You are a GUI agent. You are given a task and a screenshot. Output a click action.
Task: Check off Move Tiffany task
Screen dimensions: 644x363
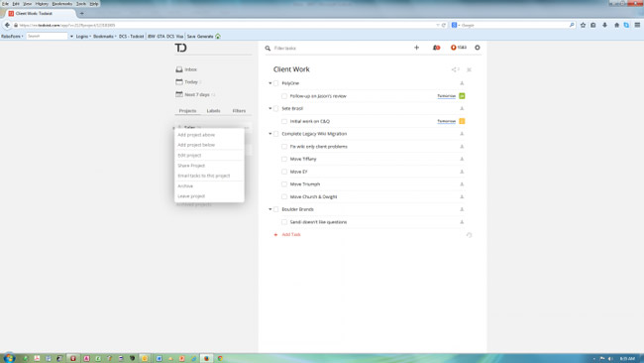284,159
